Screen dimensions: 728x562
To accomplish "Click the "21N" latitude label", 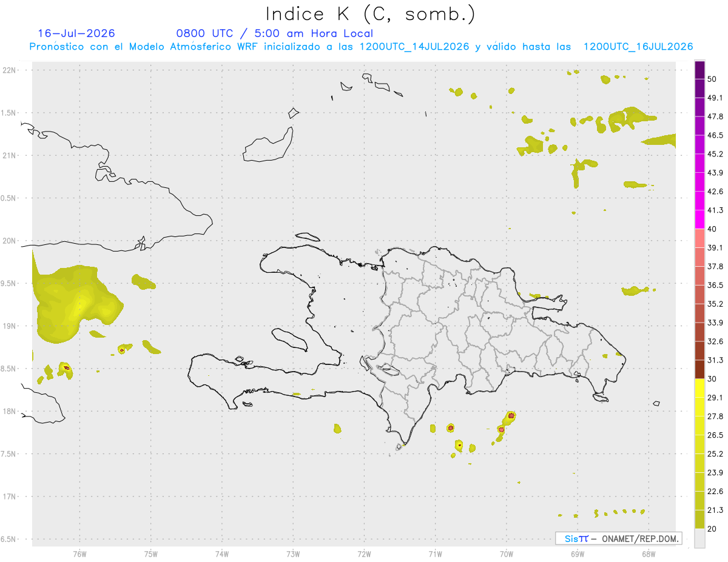I will (10, 155).
